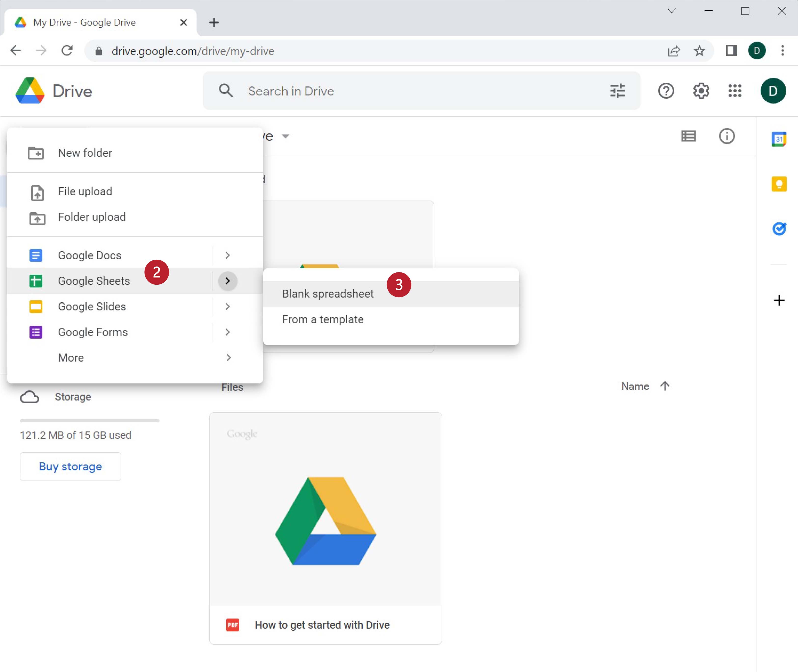Screen dimensions: 798x672
Task: Switch to list layout view
Action: tap(688, 136)
